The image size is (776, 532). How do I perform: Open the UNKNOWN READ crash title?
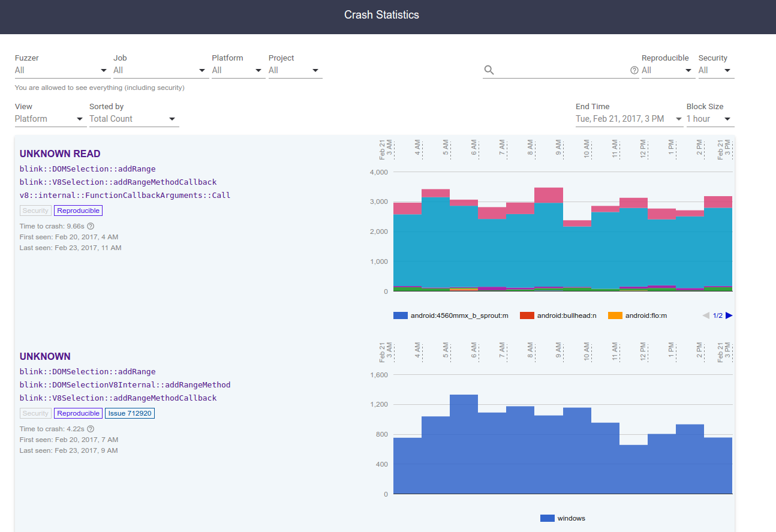(60, 154)
